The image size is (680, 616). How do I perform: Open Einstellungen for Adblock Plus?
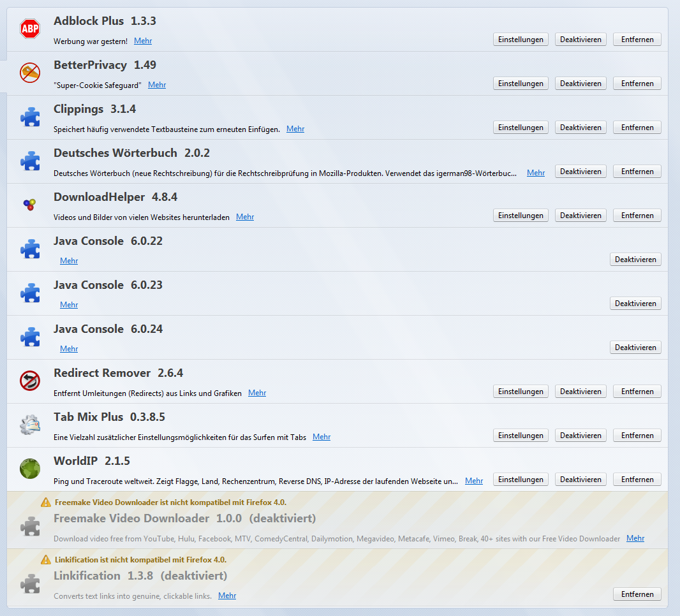pyautogui.click(x=521, y=40)
